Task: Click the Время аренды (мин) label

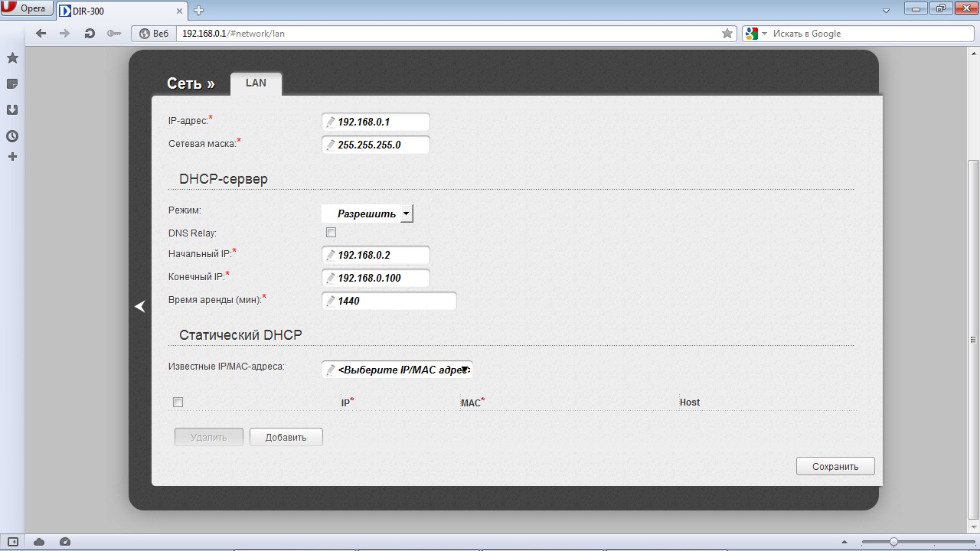Action: (x=215, y=300)
